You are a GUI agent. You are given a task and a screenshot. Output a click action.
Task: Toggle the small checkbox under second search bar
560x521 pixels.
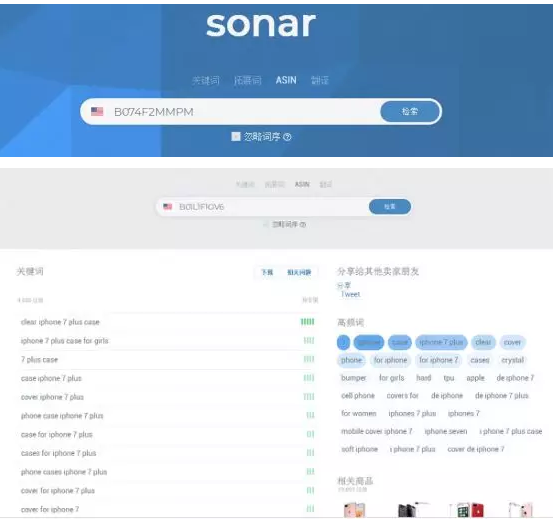[x=266, y=225]
